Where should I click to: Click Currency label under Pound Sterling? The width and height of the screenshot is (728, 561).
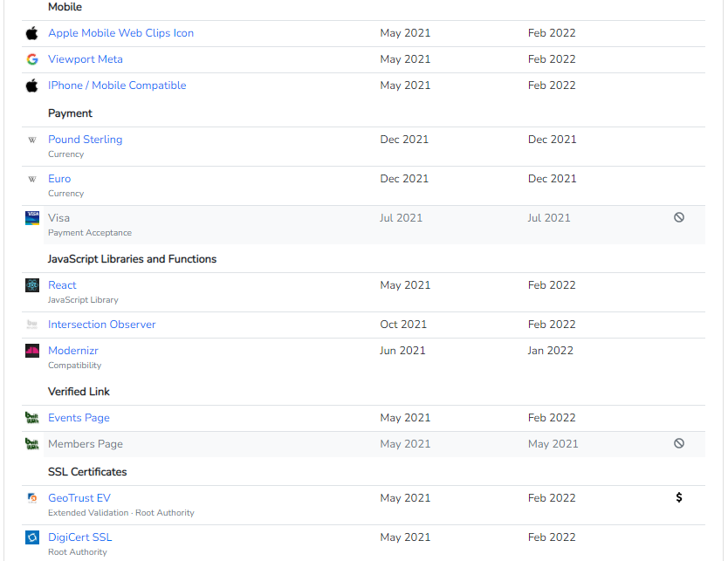click(66, 154)
